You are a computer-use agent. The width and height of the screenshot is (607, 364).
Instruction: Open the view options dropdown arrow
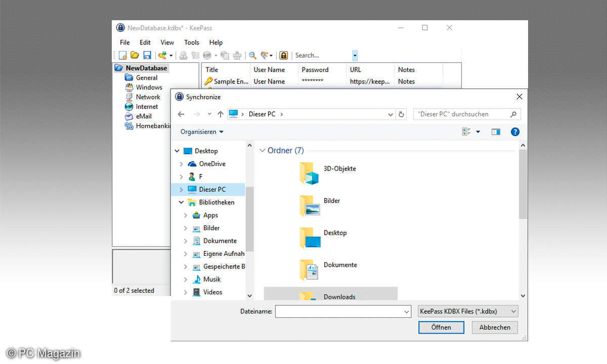pyautogui.click(x=478, y=132)
